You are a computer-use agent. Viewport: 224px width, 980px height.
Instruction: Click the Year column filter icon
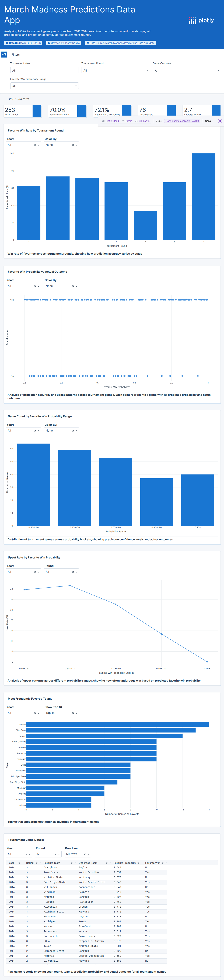coord(19,863)
